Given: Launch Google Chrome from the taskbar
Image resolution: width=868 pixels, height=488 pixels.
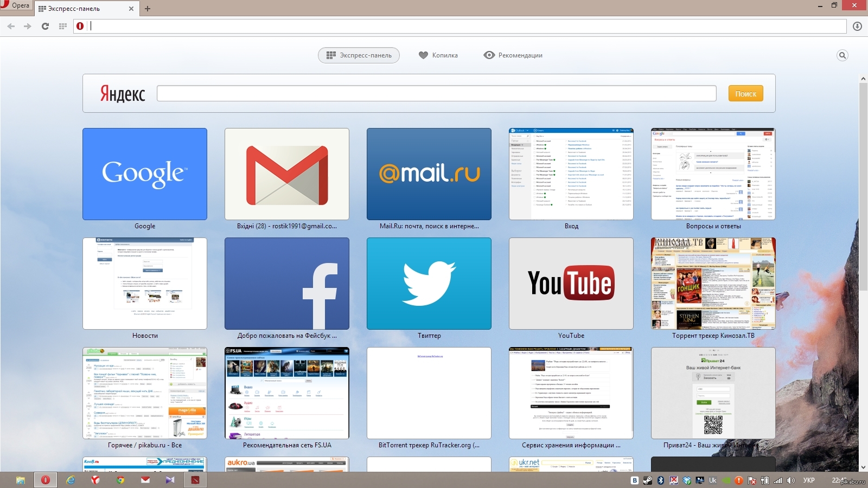Looking at the screenshot, I should (x=120, y=480).
